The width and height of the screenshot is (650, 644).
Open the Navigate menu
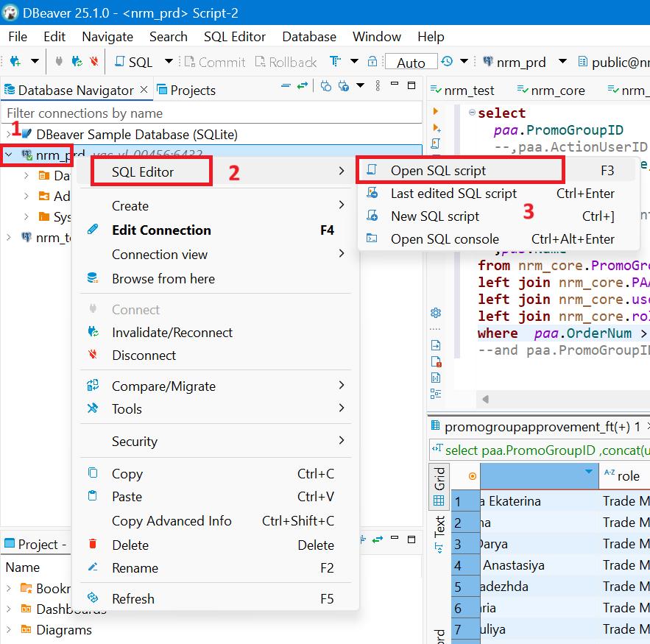coord(107,37)
